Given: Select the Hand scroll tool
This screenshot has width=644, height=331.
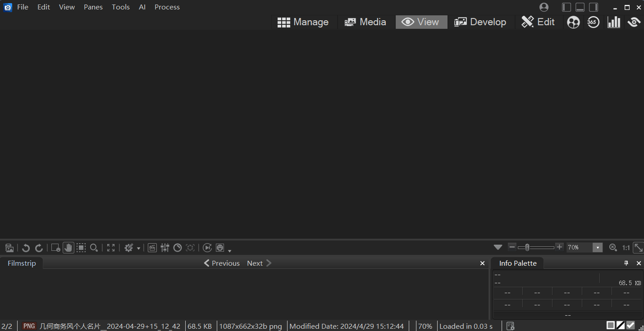Looking at the screenshot, I should click(x=69, y=248).
